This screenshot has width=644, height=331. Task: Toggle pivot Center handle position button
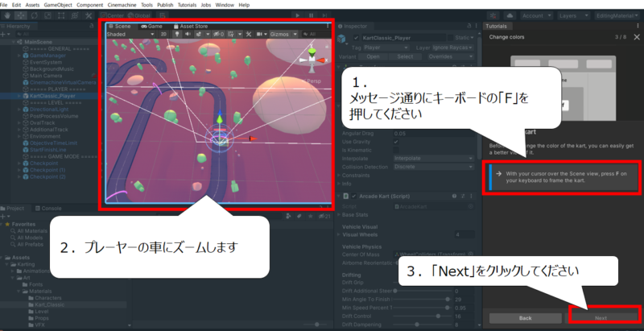click(112, 15)
